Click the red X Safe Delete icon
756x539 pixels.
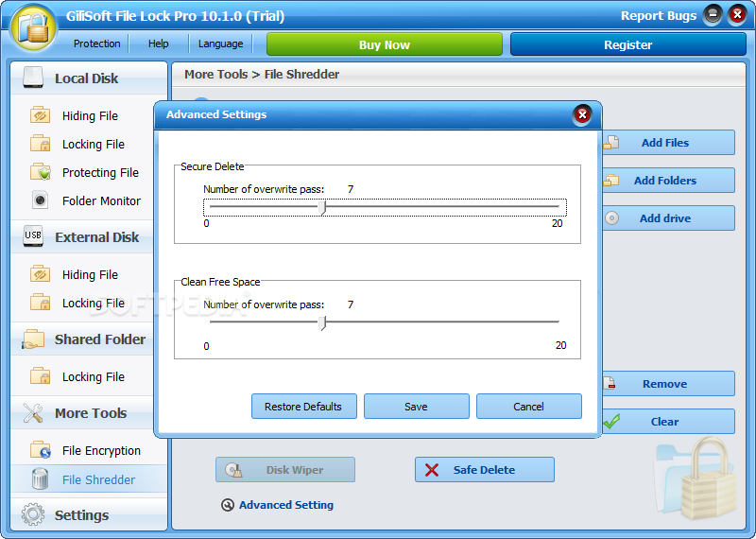(x=432, y=470)
